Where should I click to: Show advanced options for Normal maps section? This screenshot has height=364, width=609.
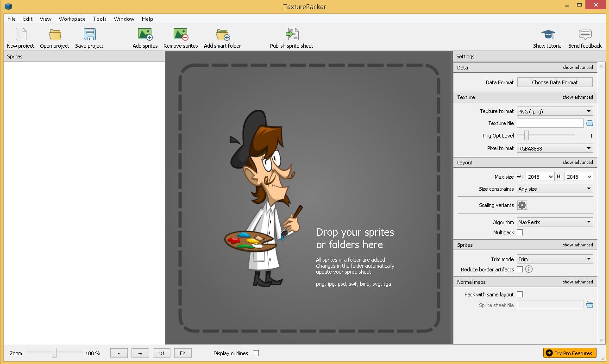tap(578, 282)
